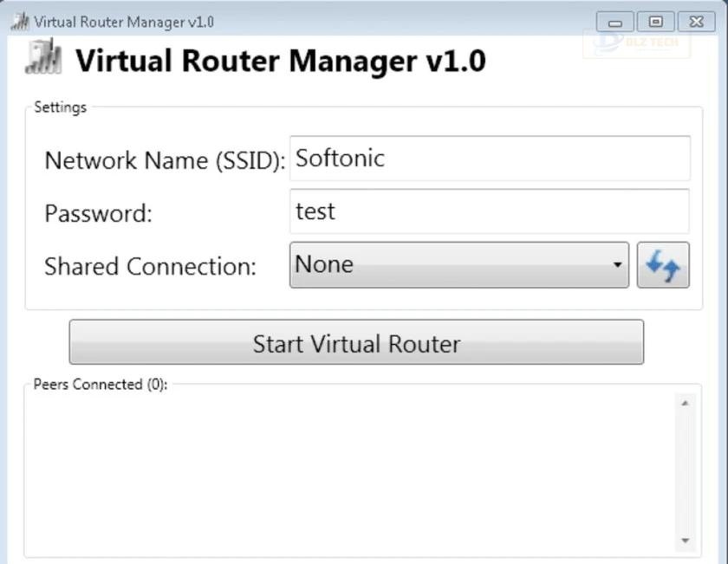728x564 pixels.
Task: Open the Shared Connection dropdown
Action: click(x=459, y=264)
